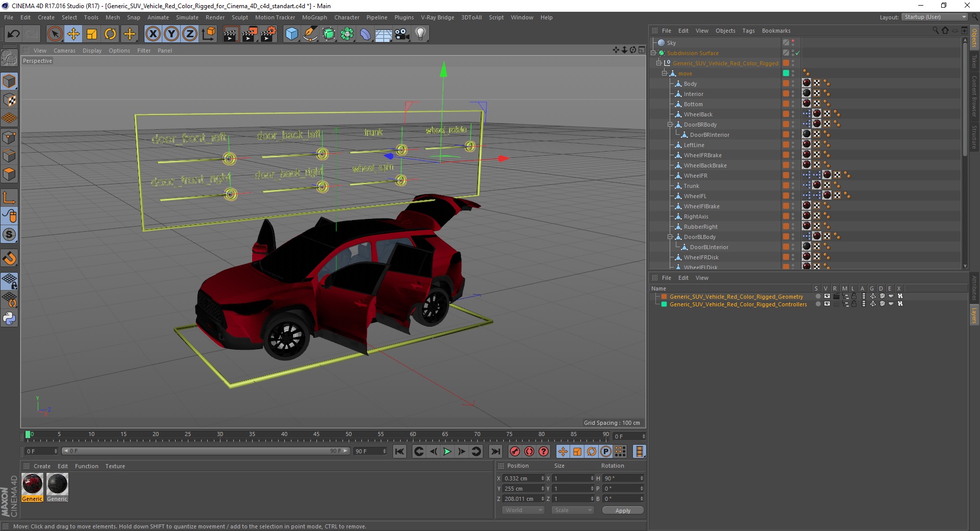Play the animation forward

coord(447,451)
